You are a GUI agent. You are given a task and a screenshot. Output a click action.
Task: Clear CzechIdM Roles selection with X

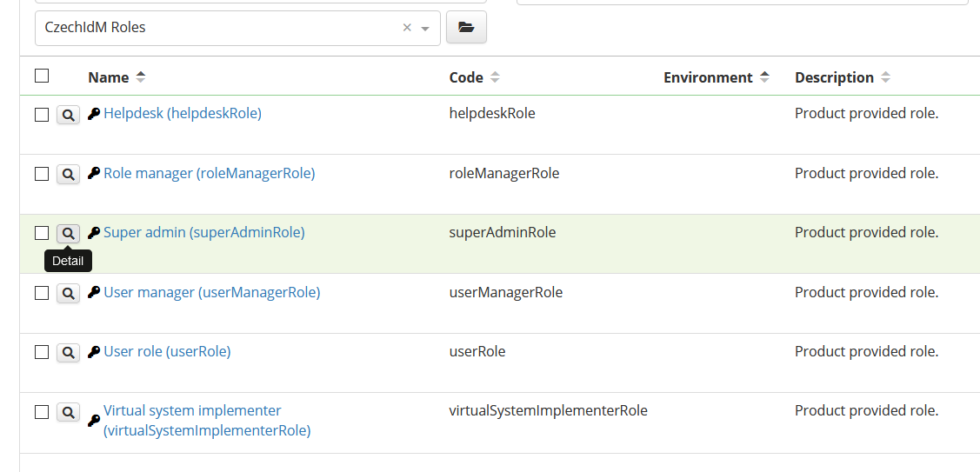[407, 28]
